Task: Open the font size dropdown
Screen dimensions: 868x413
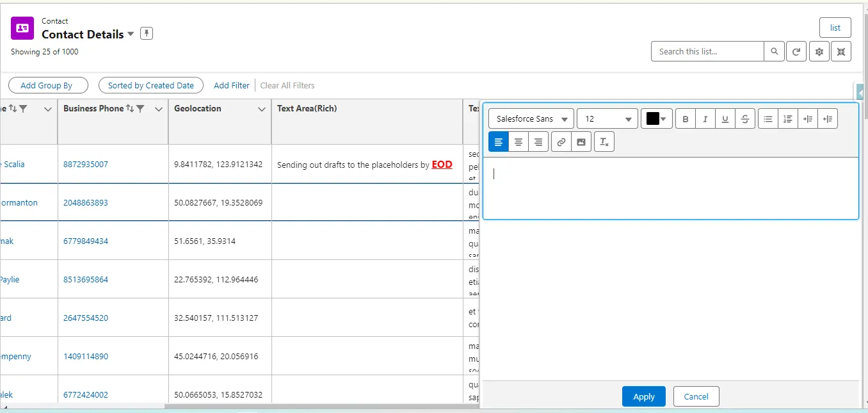Action: [x=606, y=118]
